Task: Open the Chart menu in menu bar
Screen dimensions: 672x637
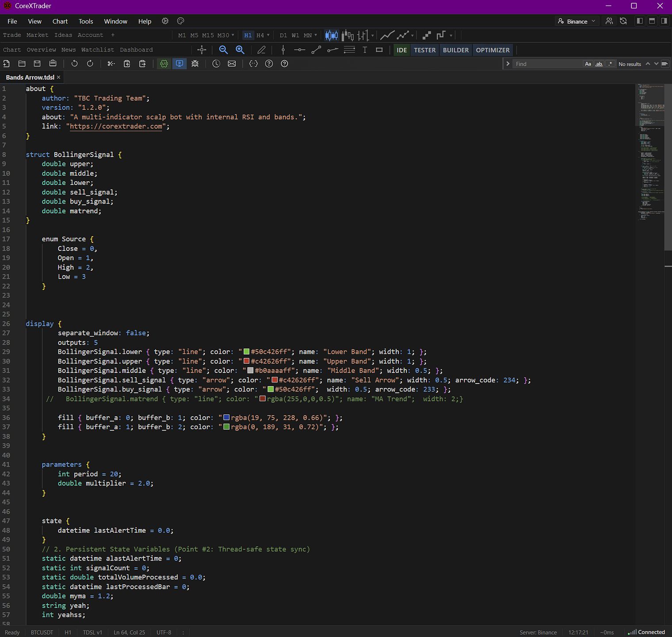Action: (60, 21)
